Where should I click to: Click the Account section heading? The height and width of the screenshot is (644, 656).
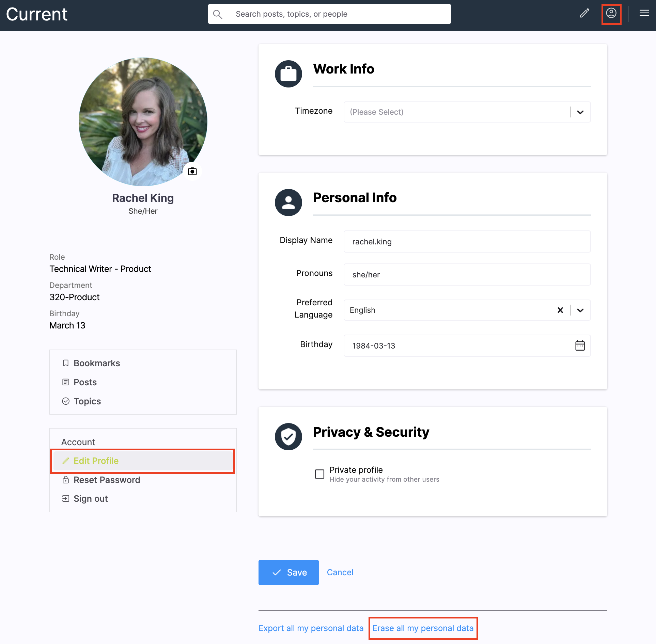78,442
